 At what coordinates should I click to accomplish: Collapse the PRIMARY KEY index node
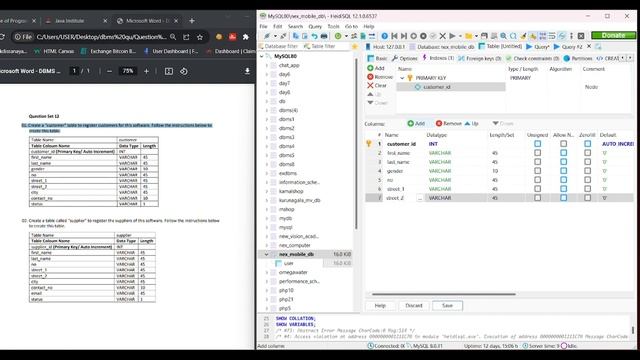coord(402,78)
